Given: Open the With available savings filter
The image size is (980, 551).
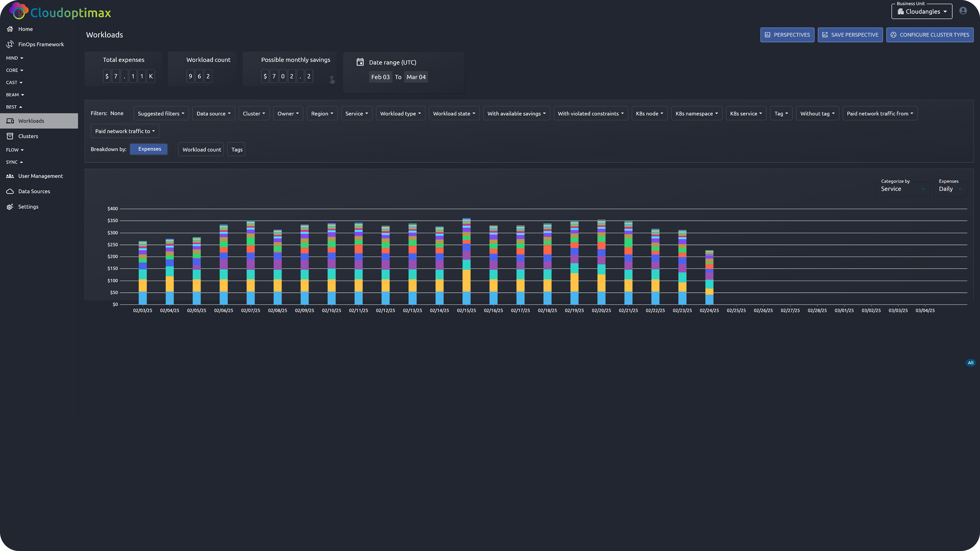Looking at the screenshot, I should click(x=516, y=113).
